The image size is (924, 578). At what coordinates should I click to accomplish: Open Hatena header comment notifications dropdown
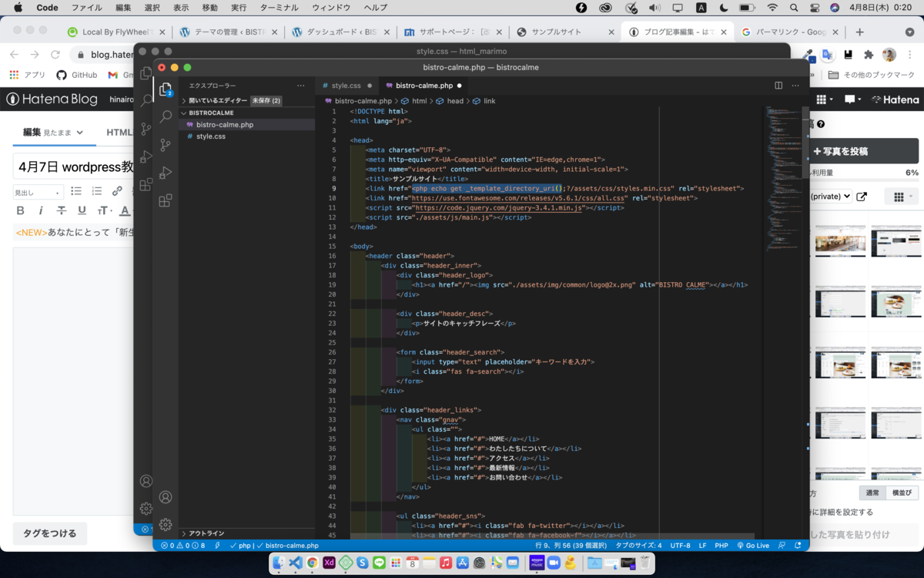pyautogui.click(x=853, y=99)
